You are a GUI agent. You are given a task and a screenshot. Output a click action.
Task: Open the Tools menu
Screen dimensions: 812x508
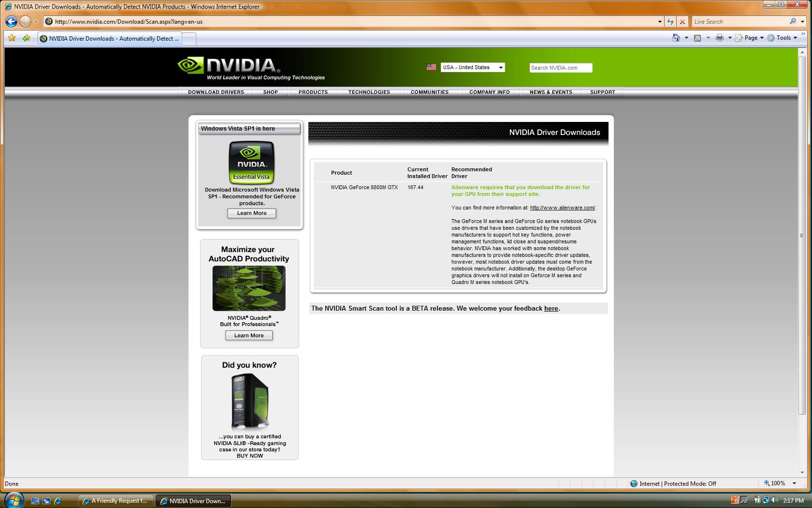click(782, 38)
